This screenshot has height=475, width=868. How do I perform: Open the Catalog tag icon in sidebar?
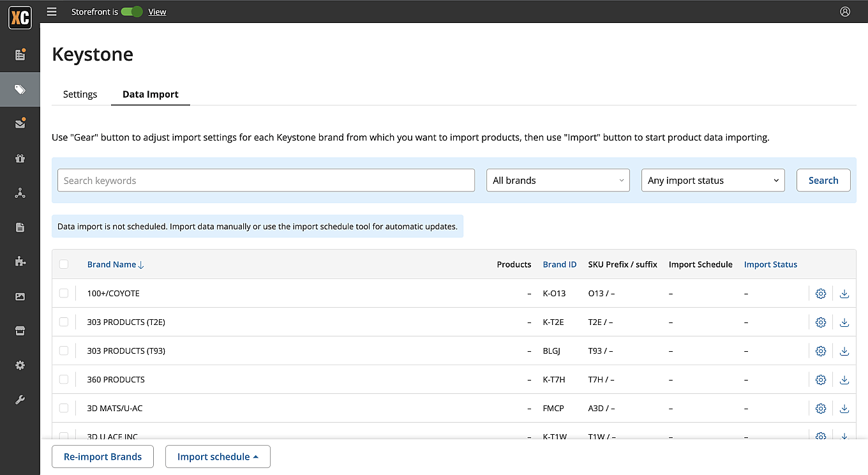(20, 89)
